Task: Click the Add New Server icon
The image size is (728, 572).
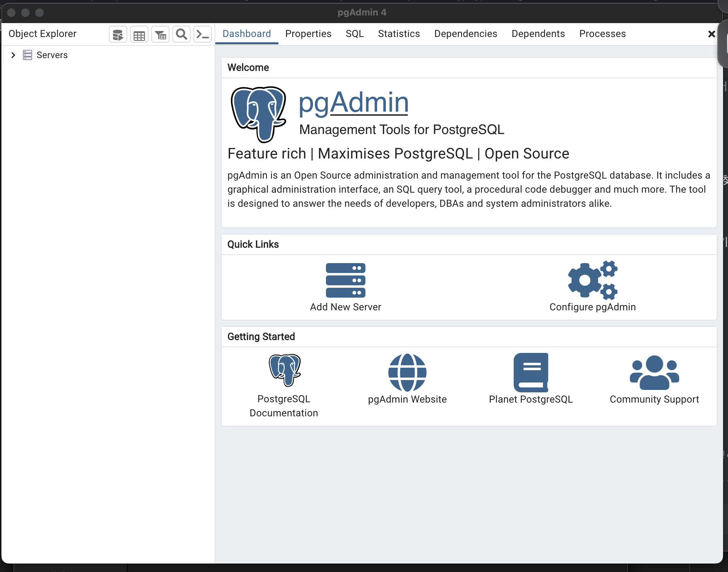Action: pyautogui.click(x=345, y=280)
